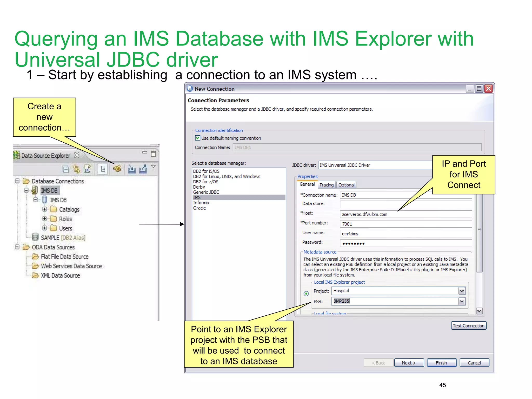Collapse the nested IMS DB database node
Viewport: 532px width, 399px height.
[x=36, y=199]
